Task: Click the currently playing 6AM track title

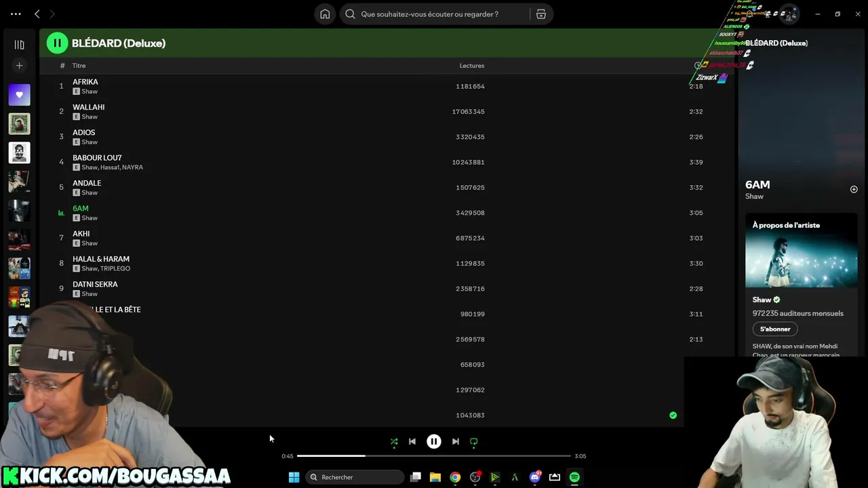Action: pyautogui.click(x=81, y=209)
